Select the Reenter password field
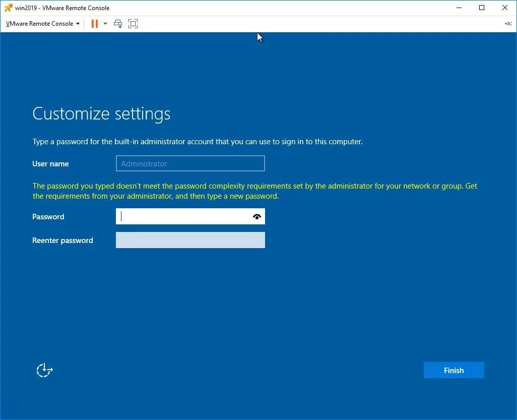 coord(190,240)
